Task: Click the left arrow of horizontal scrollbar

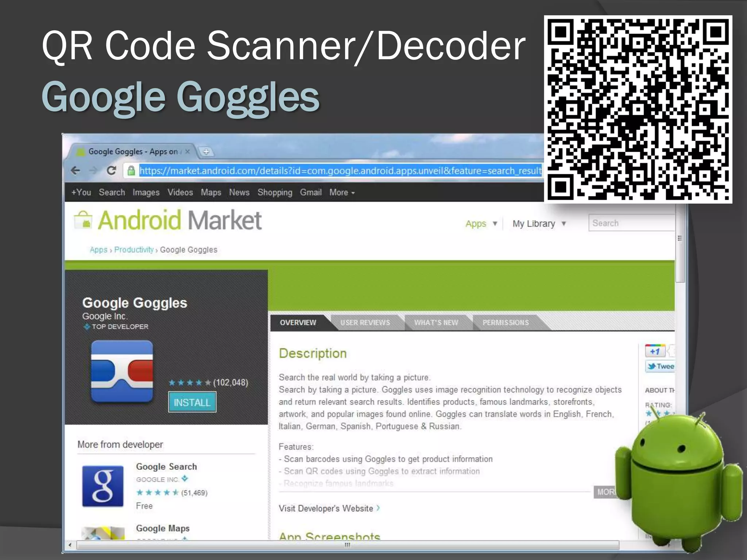Action: [x=70, y=545]
